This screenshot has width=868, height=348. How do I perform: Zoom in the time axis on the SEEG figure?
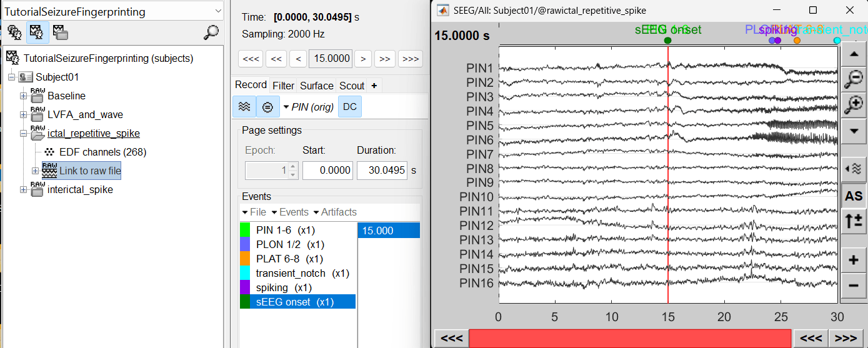pyautogui.click(x=853, y=105)
